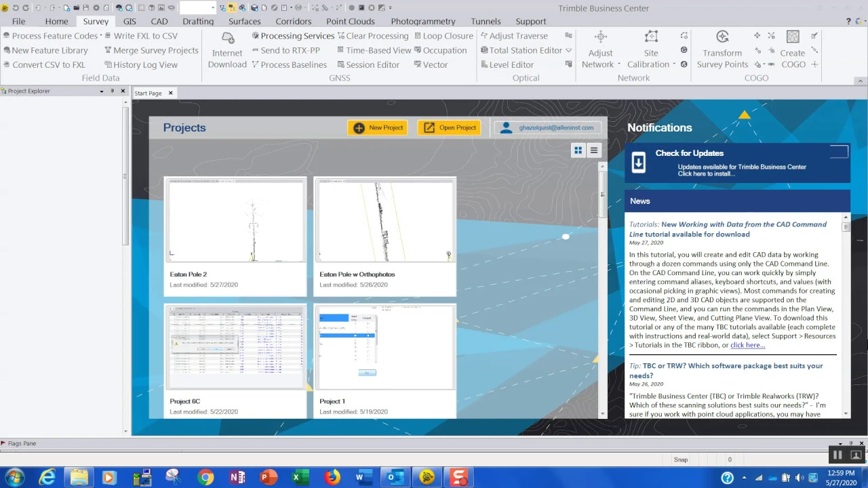The width and height of the screenshot is (868, 488).
Task: Expand Process Feature Codes dropdown arrow
Action: pos(101,36)
